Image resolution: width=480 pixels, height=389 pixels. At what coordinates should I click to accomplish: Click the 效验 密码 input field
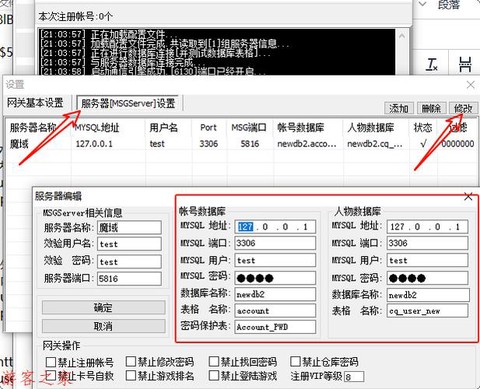click(129, 262)
